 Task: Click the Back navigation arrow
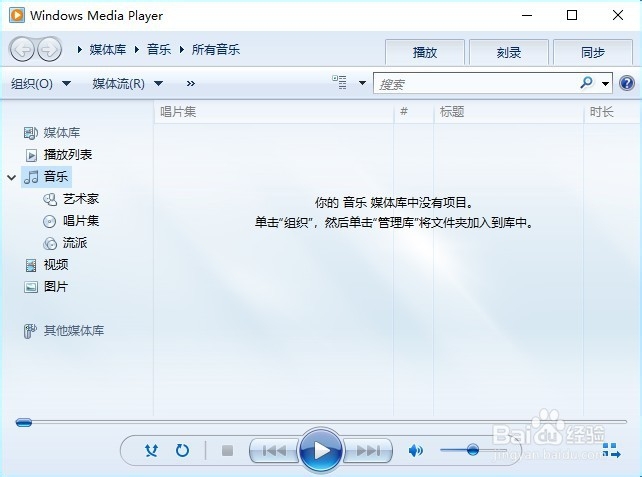click(22, 50)
